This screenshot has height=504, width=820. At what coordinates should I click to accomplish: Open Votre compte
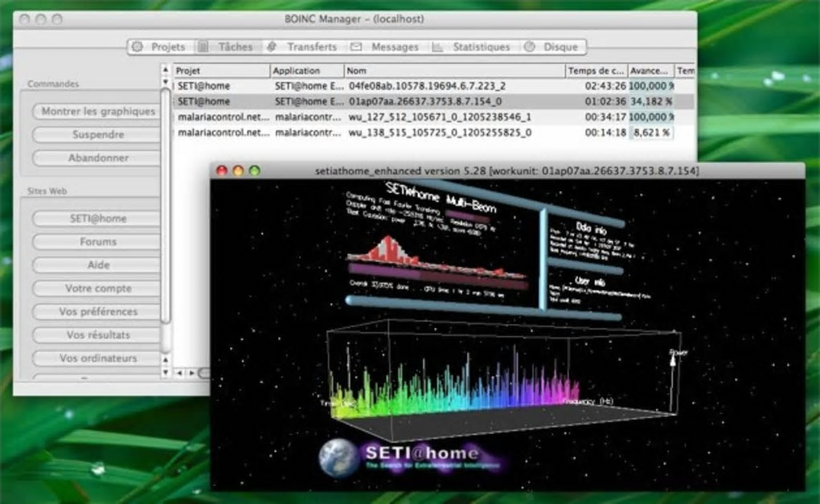pyautogui.click(x=97, y=288)
